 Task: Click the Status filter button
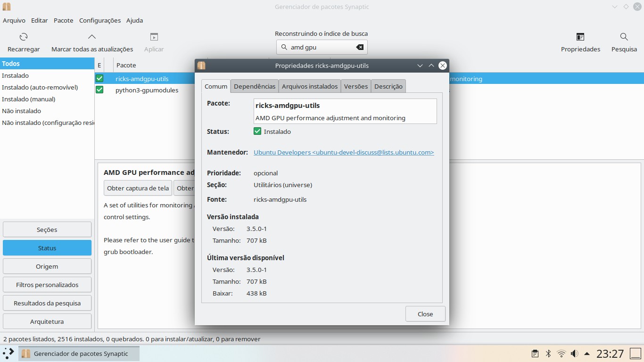(x=47, y=248)
